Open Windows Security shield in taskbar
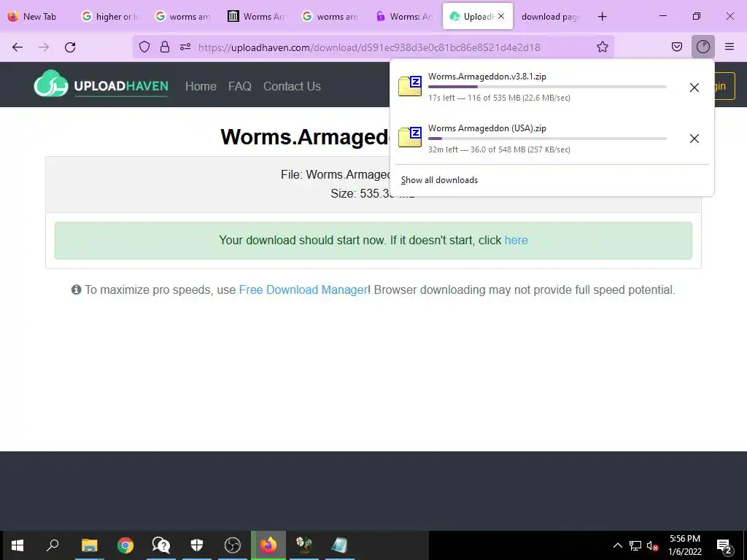The image size is (747, 560). tap(197, 545)
